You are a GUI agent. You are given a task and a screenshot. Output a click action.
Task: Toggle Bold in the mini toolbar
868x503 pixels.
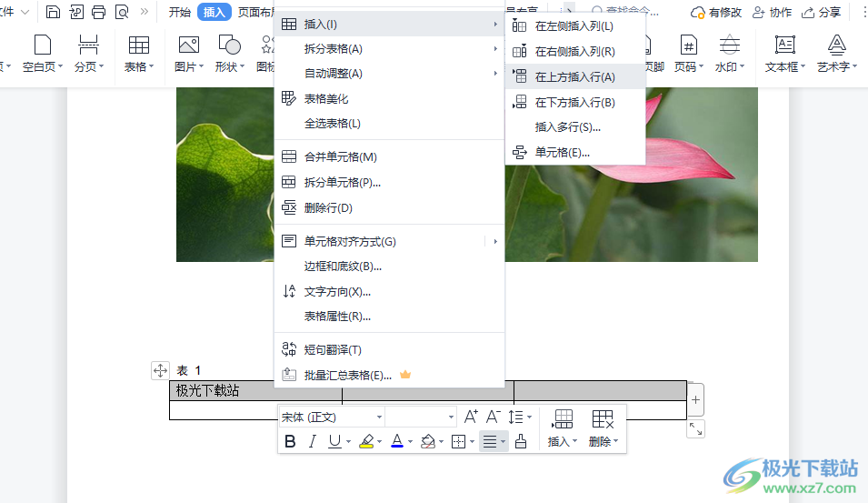290,441
